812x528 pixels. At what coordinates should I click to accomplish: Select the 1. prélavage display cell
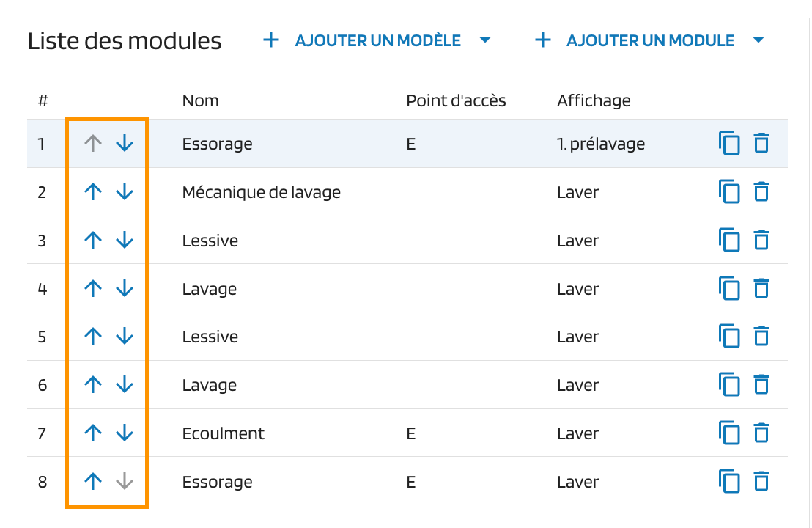(601, 144)
